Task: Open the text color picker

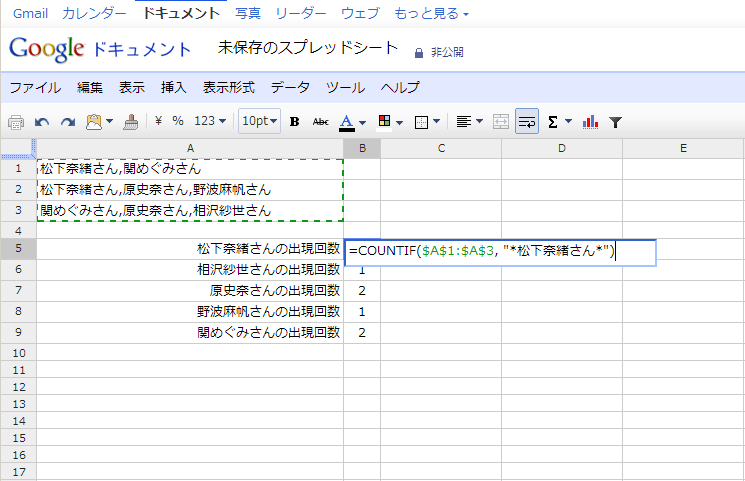Action: coord(352,121)
